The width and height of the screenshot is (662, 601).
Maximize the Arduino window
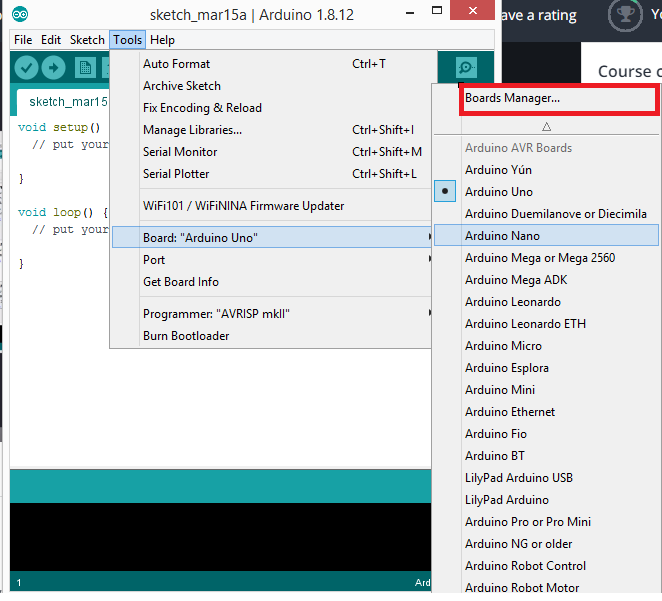tap(437, 11)
